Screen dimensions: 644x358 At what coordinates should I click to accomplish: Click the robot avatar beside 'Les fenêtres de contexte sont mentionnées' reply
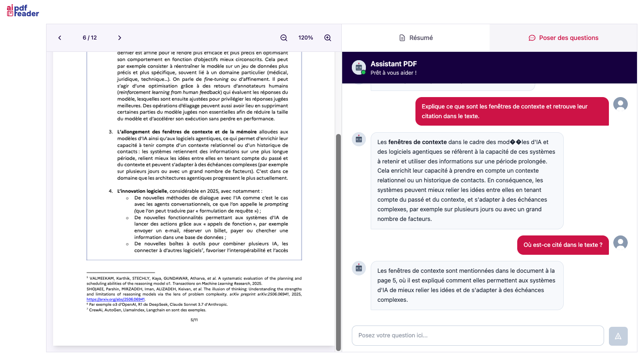pyautogui.click(x=359, y=268)
